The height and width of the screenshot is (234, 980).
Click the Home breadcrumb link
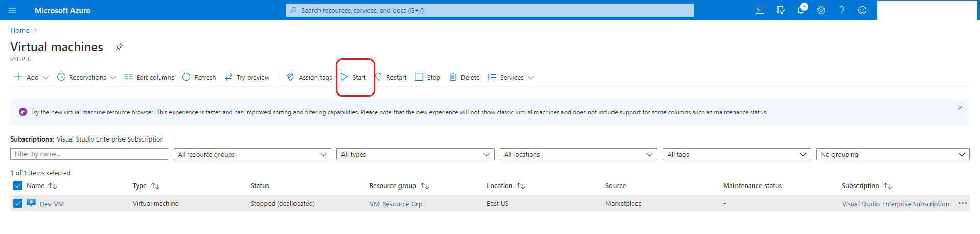coord(20,30)
